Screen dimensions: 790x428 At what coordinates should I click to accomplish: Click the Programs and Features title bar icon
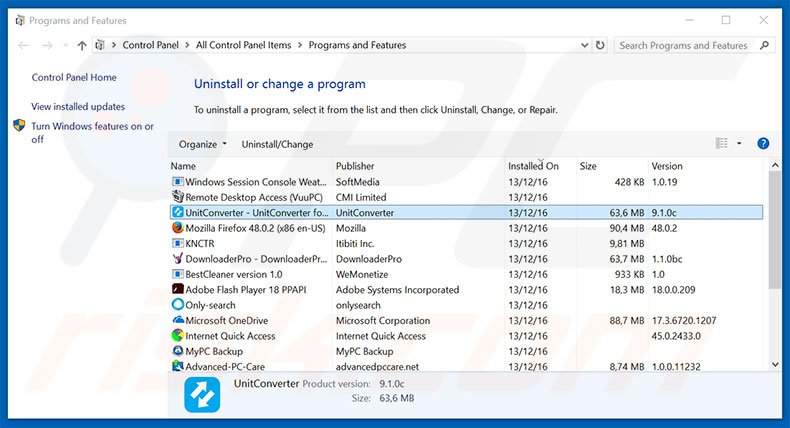click(x=20, y=21)
